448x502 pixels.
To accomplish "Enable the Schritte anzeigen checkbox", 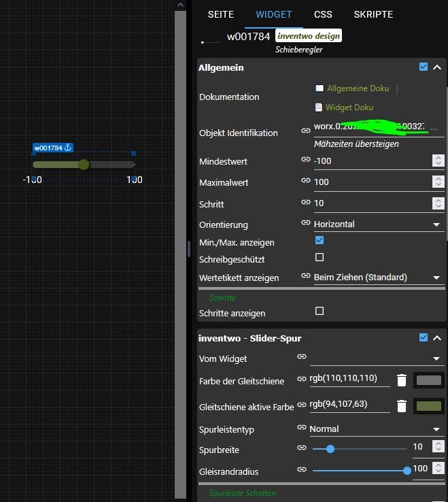I will tap(320, 311).
